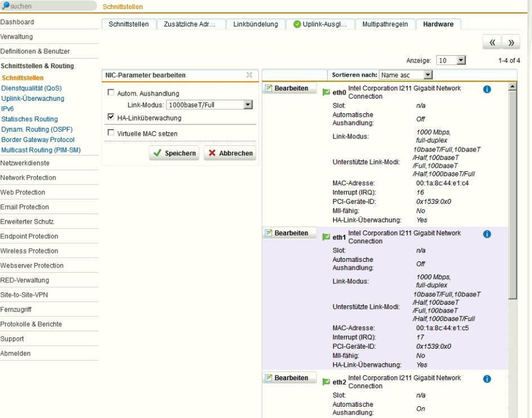
Task: Switch to the Multipathregeln tab
Action: (x=385, y=24)
